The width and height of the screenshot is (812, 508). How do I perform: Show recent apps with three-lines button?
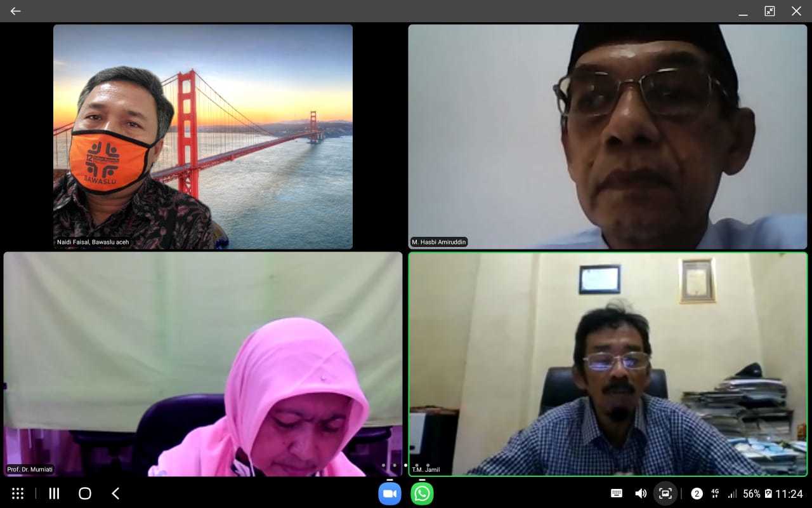(x=54, y=493)
